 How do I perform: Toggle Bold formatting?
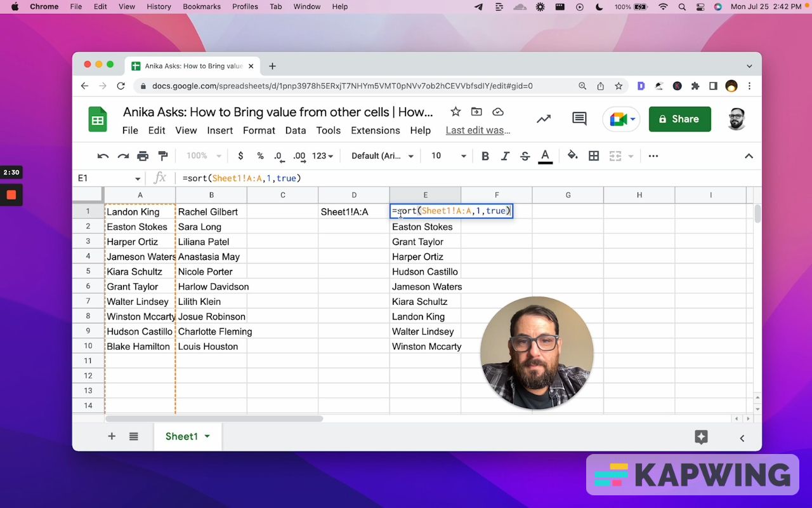coord(485,156)
